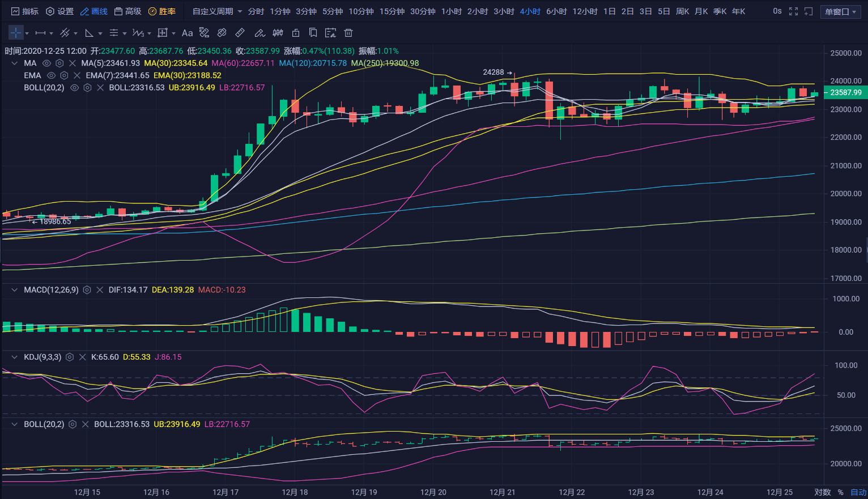
Task: Select the freehand pen drawing tool
Action: (259, 33)
